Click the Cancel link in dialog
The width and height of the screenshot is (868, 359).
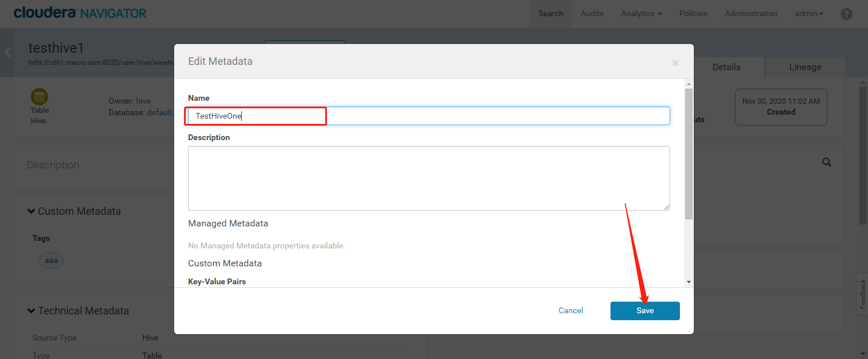(x=571, y=311)
